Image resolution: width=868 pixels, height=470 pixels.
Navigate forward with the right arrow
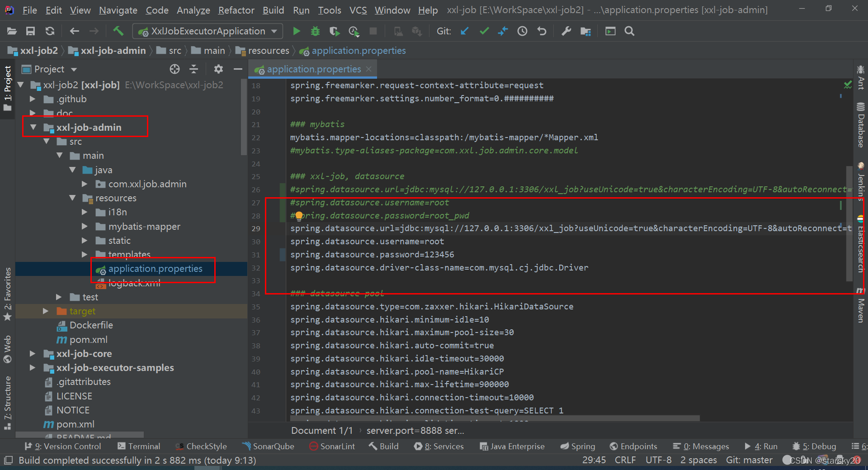tap(94, 31)
